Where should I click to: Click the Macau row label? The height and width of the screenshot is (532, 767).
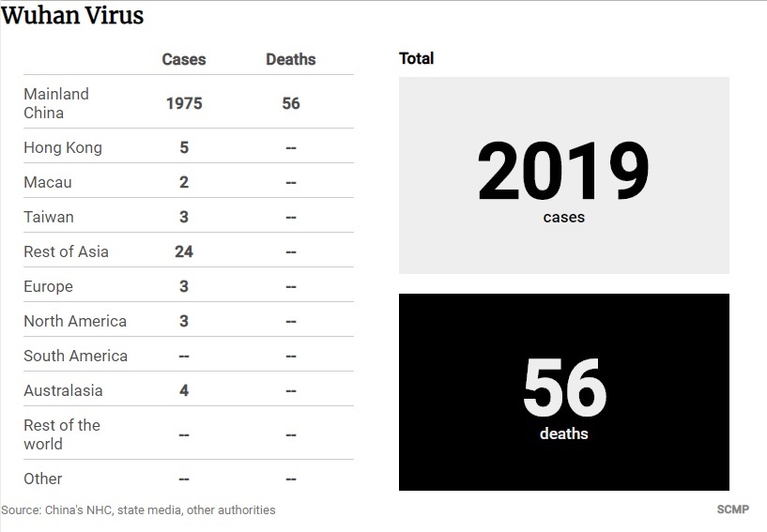tap(48, 182)
